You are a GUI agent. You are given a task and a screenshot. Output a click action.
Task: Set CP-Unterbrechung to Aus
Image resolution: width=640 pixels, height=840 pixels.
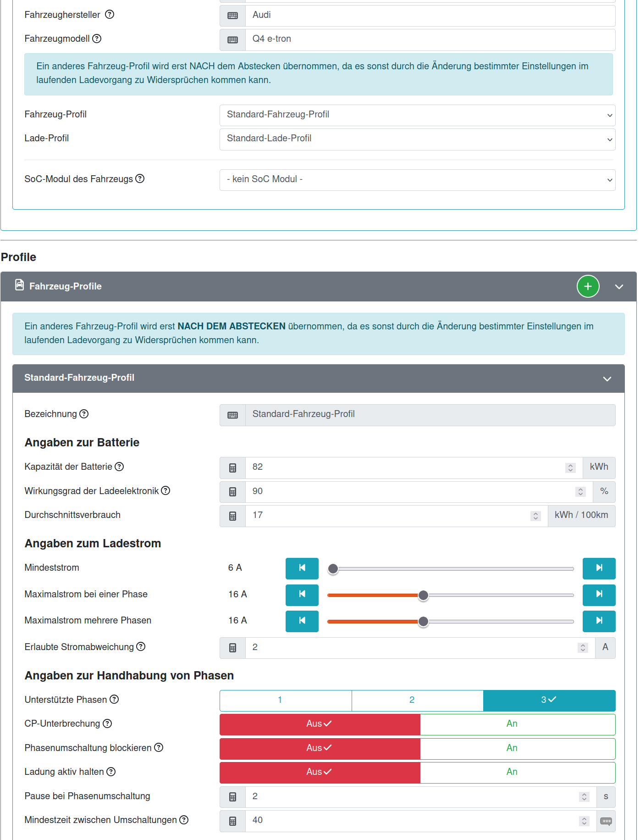[320, 725]
